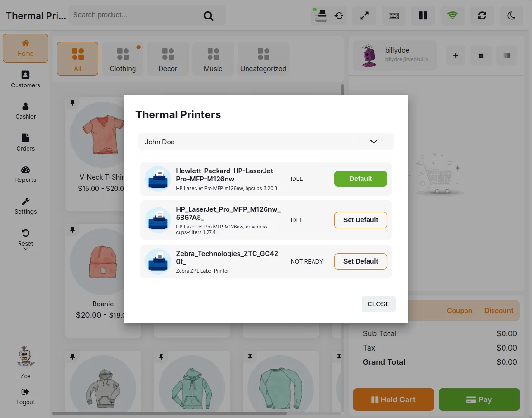Expand the John Doe printer profile dropdown
Viewport: 532px width, 418px height.
click(373, 141)
